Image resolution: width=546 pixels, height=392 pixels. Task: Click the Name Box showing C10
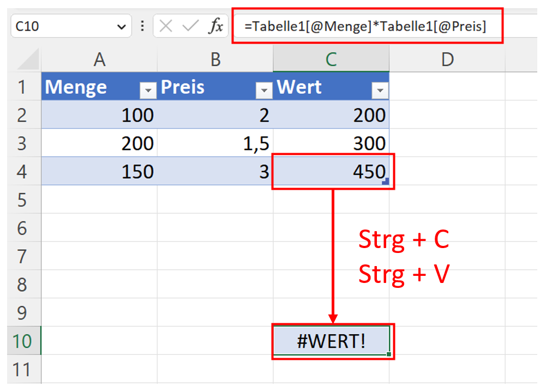(60, 26)
